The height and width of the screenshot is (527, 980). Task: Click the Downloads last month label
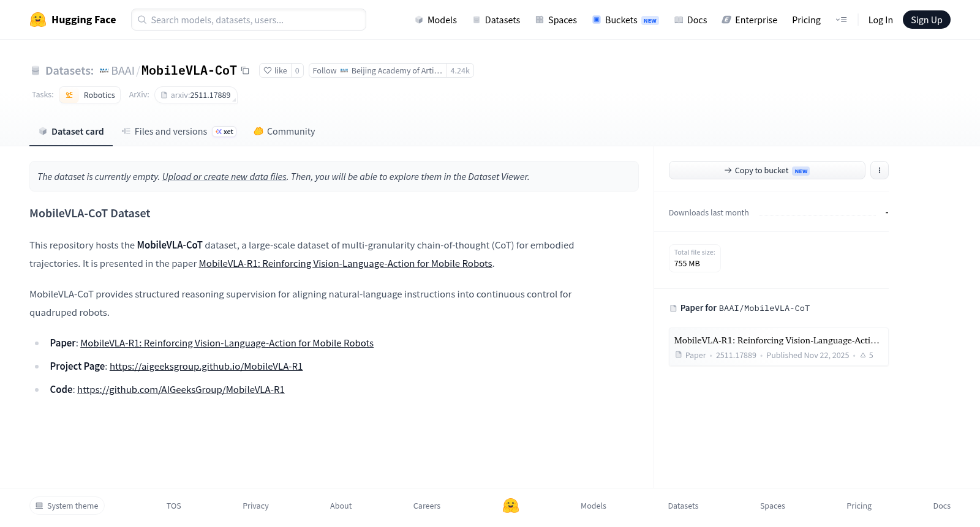coord(709,212)
